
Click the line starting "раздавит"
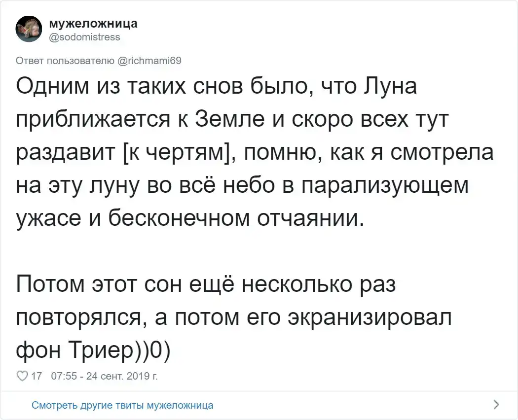point(254,153)
